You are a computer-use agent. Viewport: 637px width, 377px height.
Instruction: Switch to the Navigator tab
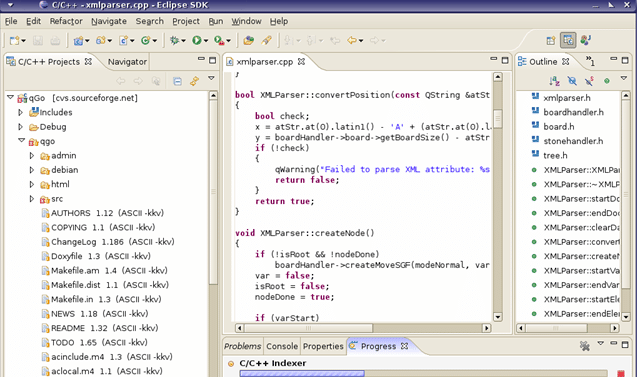pos(127,62)
